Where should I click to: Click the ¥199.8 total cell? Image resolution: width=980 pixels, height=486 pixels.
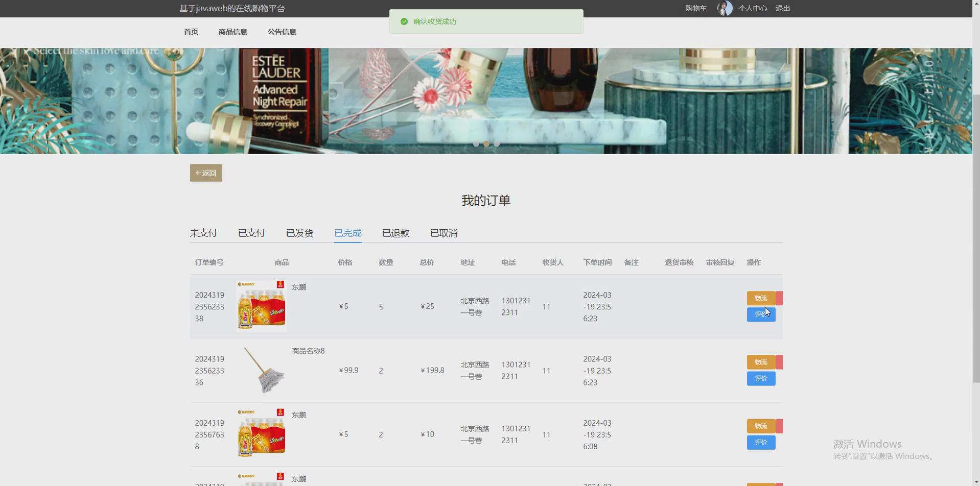coord(432,371)
